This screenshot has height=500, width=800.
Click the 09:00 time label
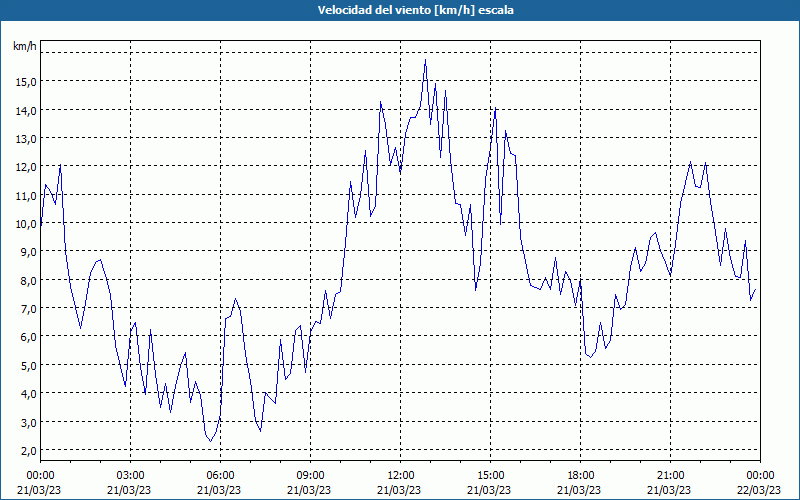[310, 476]
